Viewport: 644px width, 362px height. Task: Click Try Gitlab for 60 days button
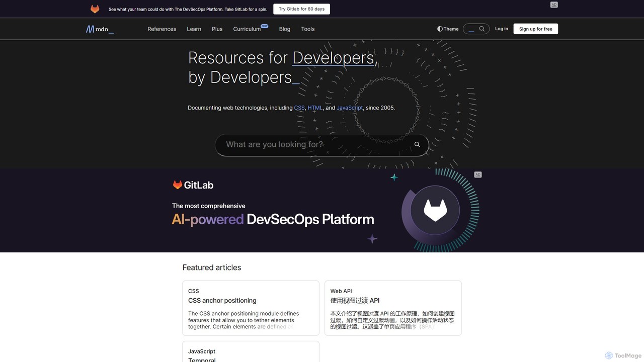(302, 9)
